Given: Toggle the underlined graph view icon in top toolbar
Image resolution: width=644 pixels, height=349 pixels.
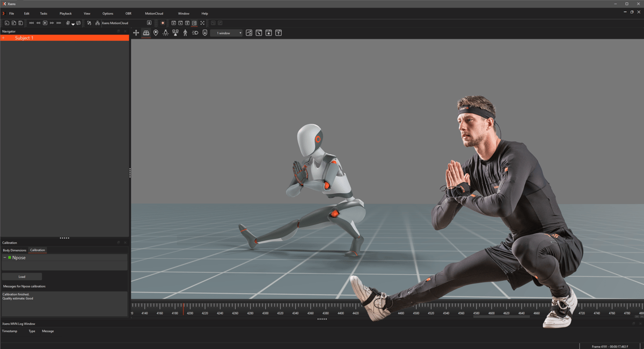Looking at the screenshot, I should [194, 23].
